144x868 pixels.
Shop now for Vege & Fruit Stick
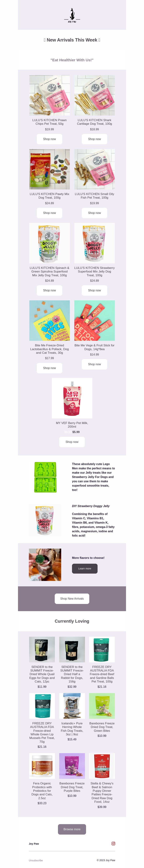(x=94, y=364)
